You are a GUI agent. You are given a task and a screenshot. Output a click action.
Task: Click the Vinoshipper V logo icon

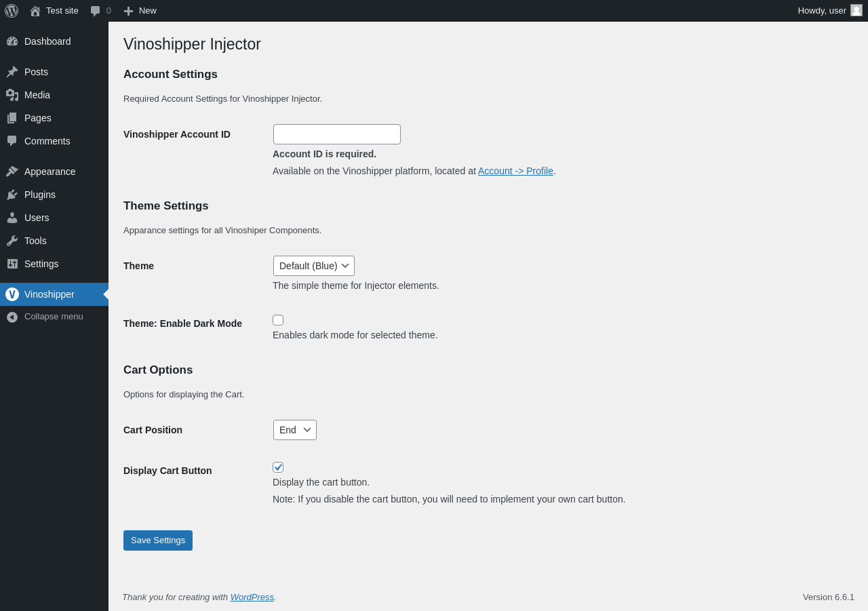click(12, 294)
